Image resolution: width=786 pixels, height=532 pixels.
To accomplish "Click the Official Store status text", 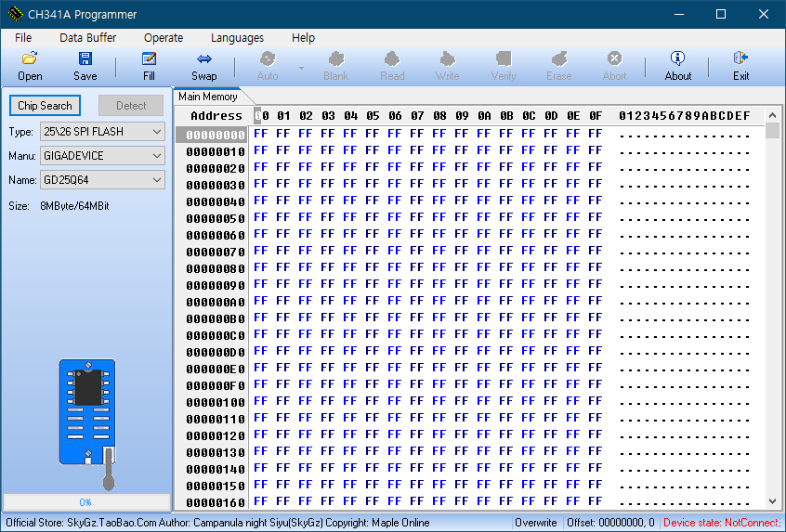I will [217, 523].
